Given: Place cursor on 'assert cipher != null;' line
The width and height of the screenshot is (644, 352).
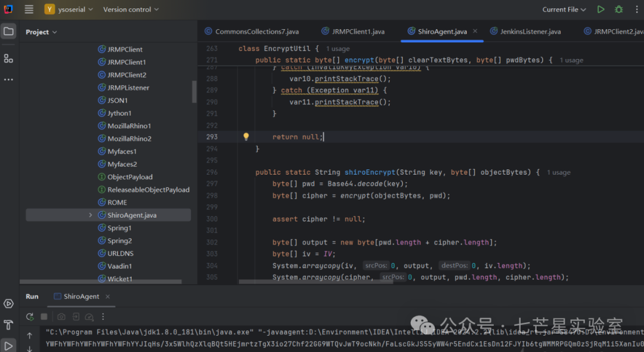Looking at the screenshot, I should tap(318, 219).
